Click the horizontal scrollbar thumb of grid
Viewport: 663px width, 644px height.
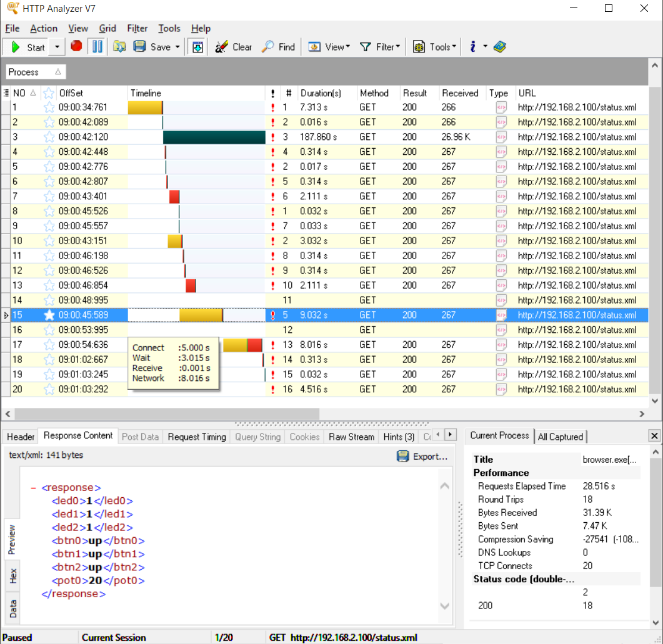pyautogui.click(x=167, y=414)
